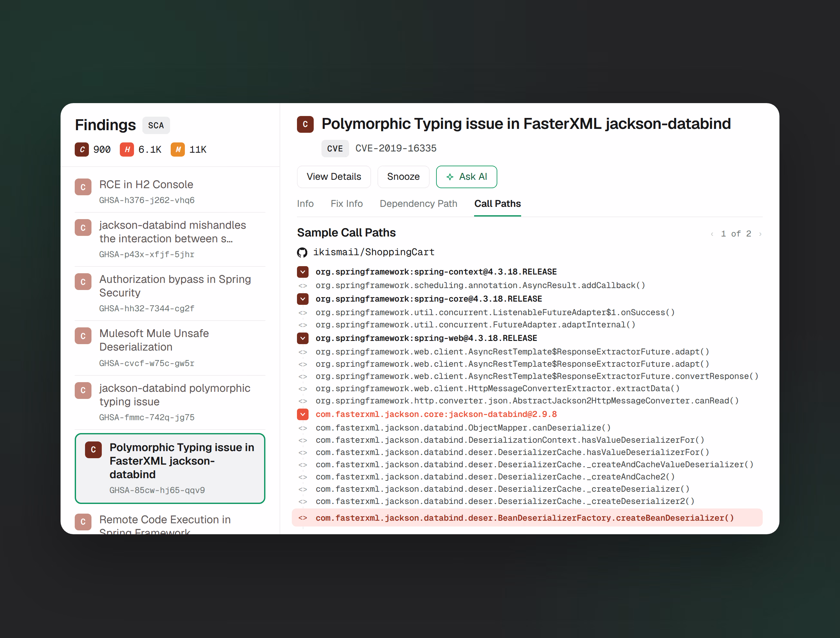840x638 pixels.
Task: Select jackson-databind polymorphic typing issue finding
Action: pos(170,402)
